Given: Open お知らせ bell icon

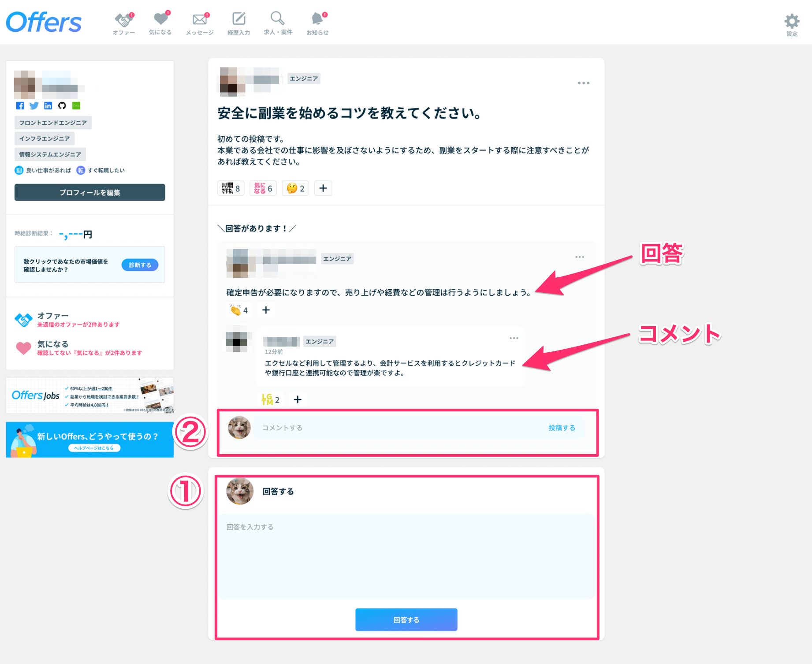Looking at the screenshot, I should pyautogui.click(x=317, y=23).
